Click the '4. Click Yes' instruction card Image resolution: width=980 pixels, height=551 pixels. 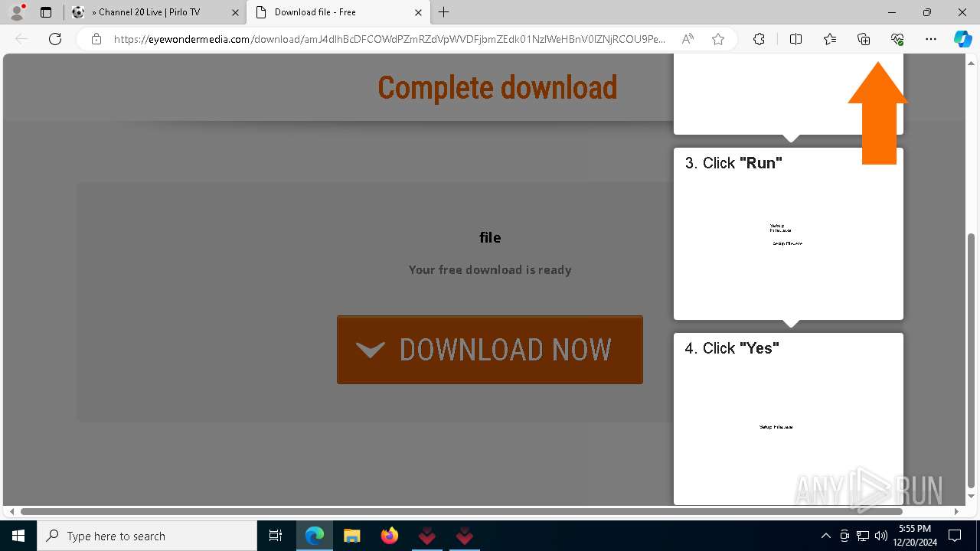coord(789,419)
